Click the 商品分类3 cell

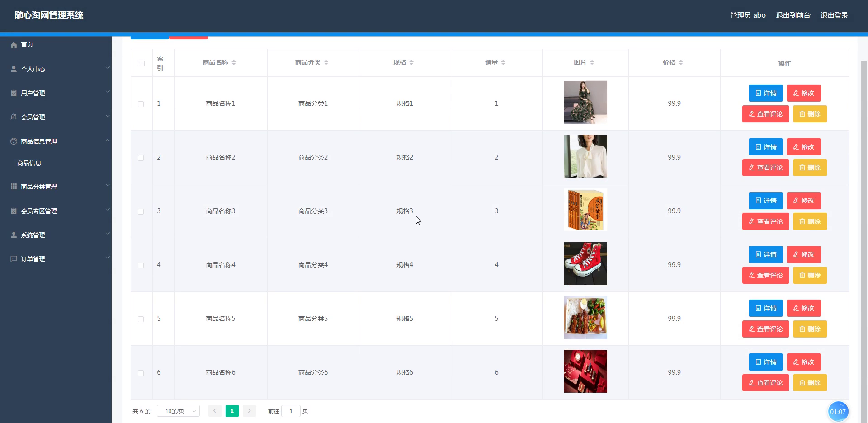tap(313, 211)
